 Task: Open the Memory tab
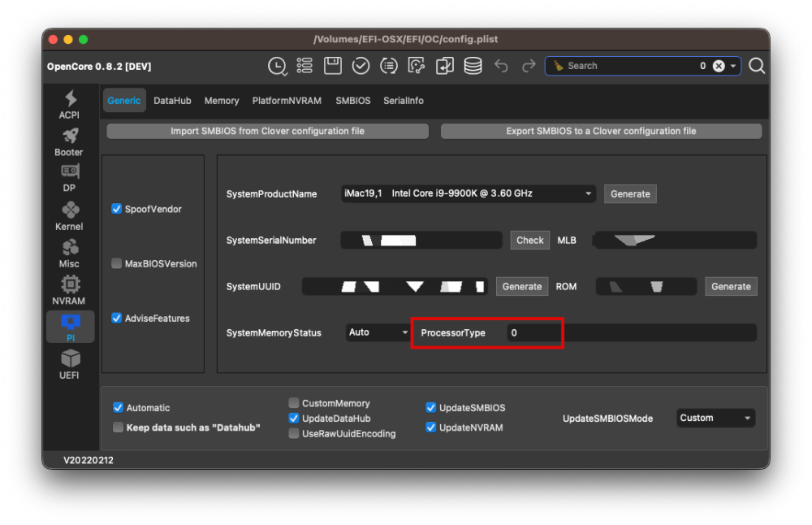pos(222,101)
